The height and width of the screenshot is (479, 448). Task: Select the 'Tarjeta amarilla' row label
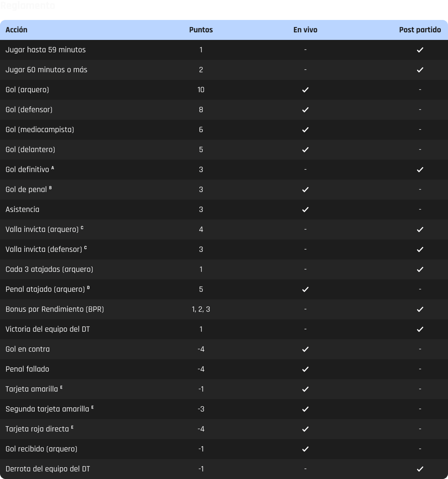(x=32, y=389)
